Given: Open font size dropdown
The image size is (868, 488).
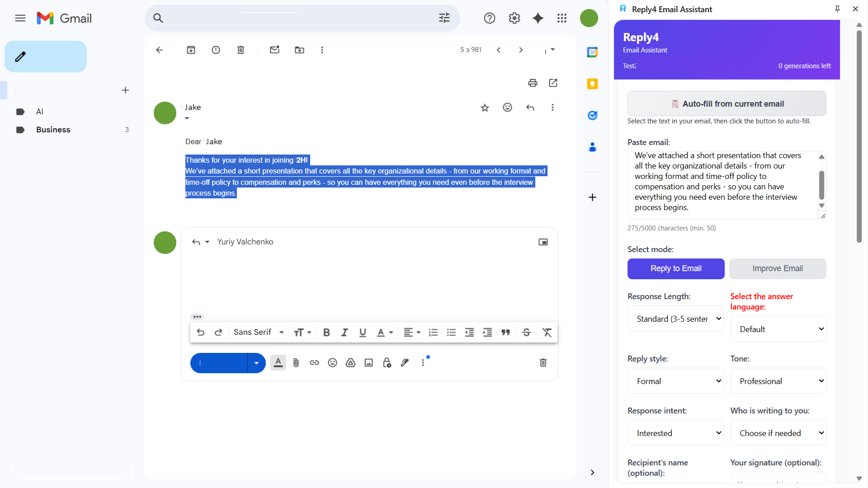Looking at the screenshot, I should click(x=302, y=333).
